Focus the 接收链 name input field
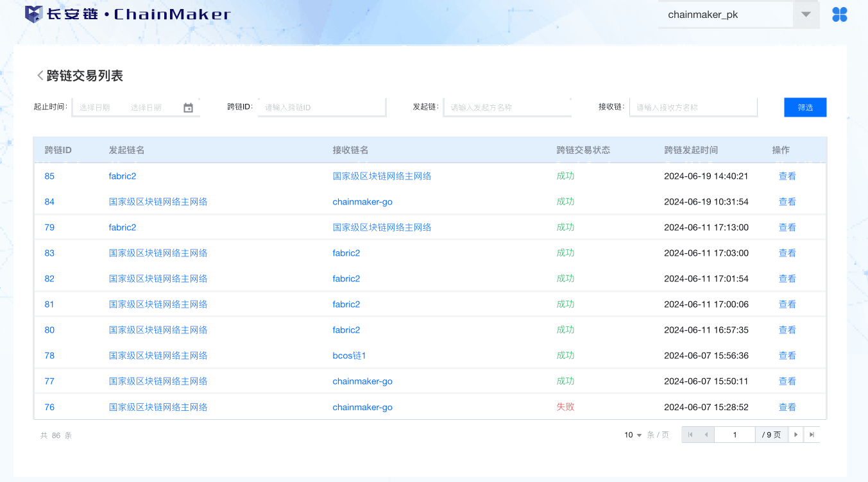The width and height of the screenshot is (868, 482). click(693, 108)
